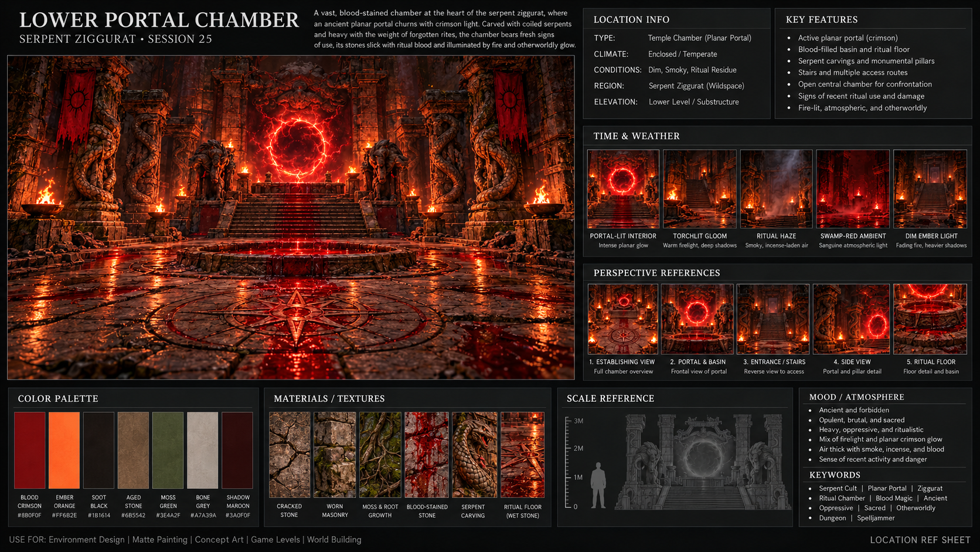Screen dimensions: 980x552
Task: Click the Blood Crimson color swatch
Action: point(29,450)
